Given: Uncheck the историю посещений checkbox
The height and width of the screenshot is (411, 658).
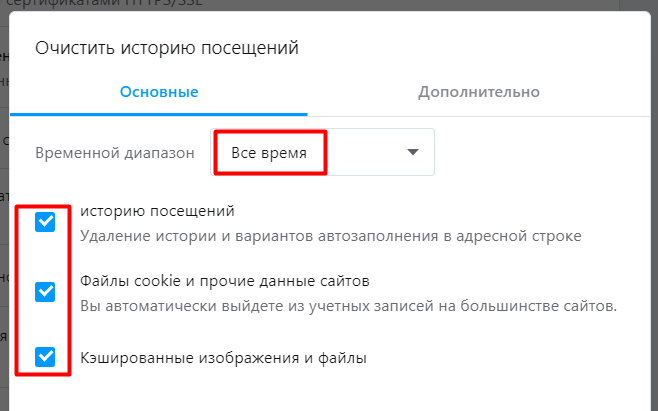Looking at the screenshot, I should pos(45,222).
